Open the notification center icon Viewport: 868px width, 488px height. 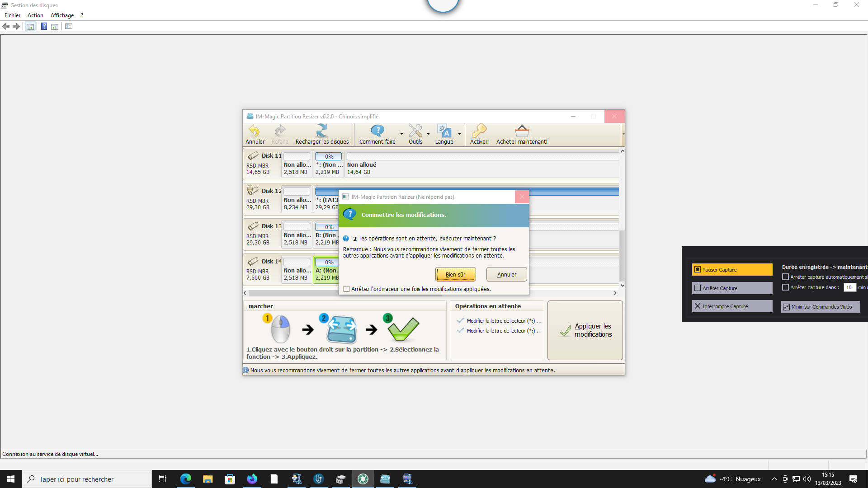coord(853,479)
